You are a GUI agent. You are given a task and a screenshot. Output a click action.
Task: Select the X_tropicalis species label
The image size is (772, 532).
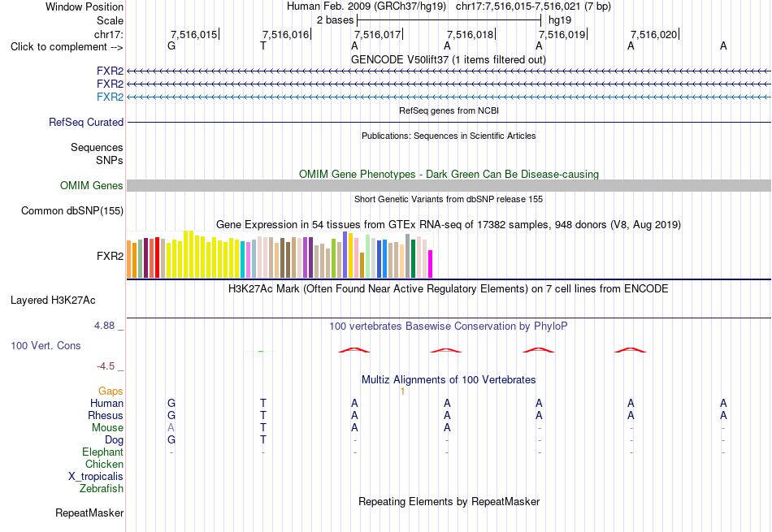coord(96,477)
